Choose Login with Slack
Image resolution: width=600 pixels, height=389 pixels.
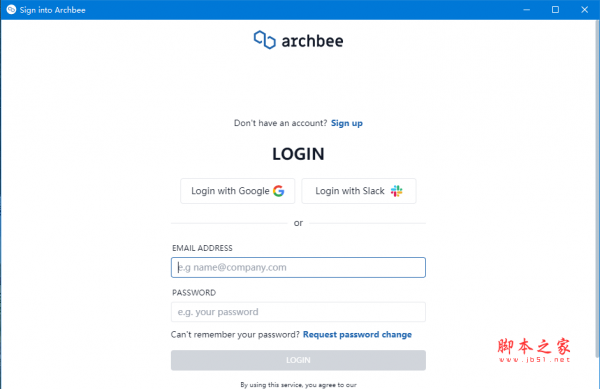(359, 191)
